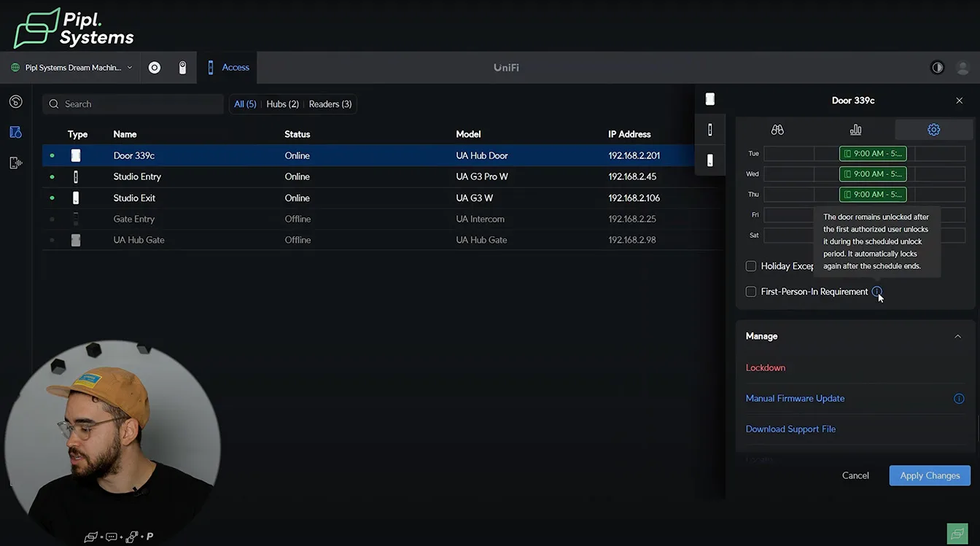Sort by the IP Address column header
This screenshot has height=546, width=980.
[x=629, y=134]
